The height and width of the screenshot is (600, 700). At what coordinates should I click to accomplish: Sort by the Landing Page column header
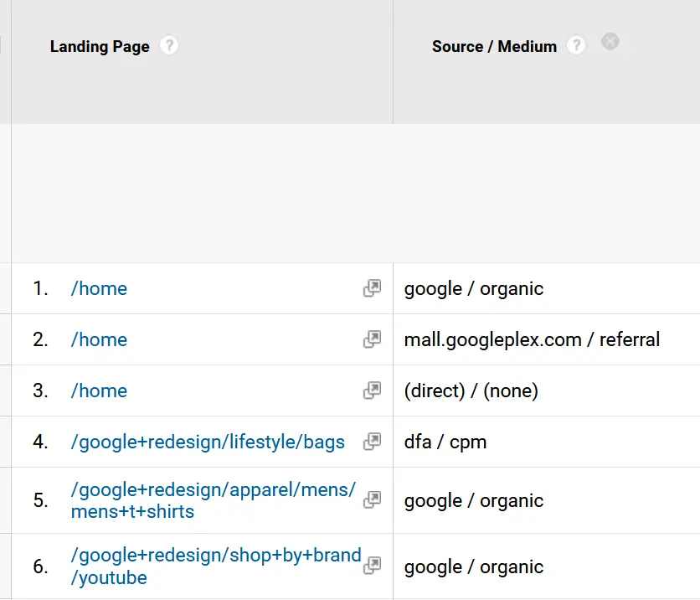pos(100,47)
